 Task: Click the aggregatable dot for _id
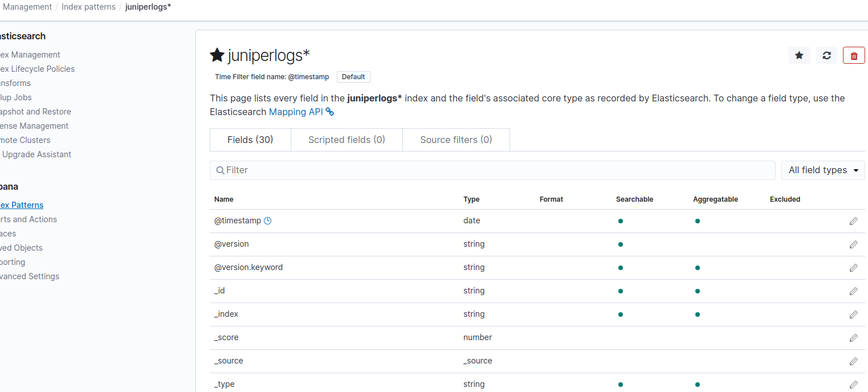tap(698, 291)
